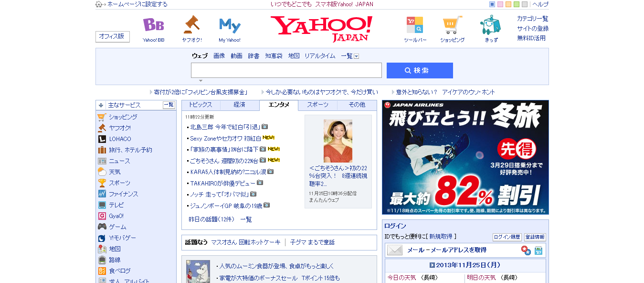Open the 一覧 button in 主なサービス header
This screenshot has height=283, width=644.
pyautogui.click(x=169, y=105)
